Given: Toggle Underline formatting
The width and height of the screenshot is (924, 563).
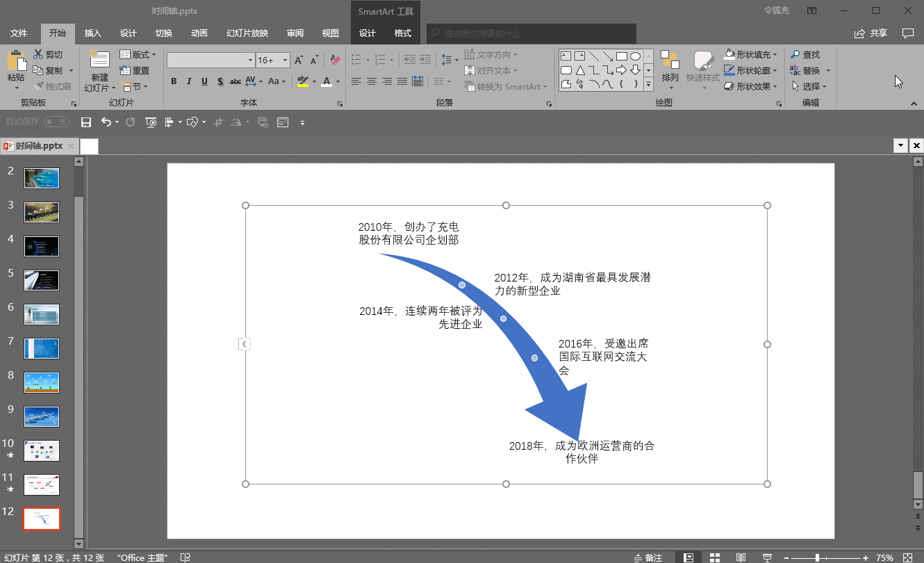Looking at the screenshot, I should click(204, 81).
